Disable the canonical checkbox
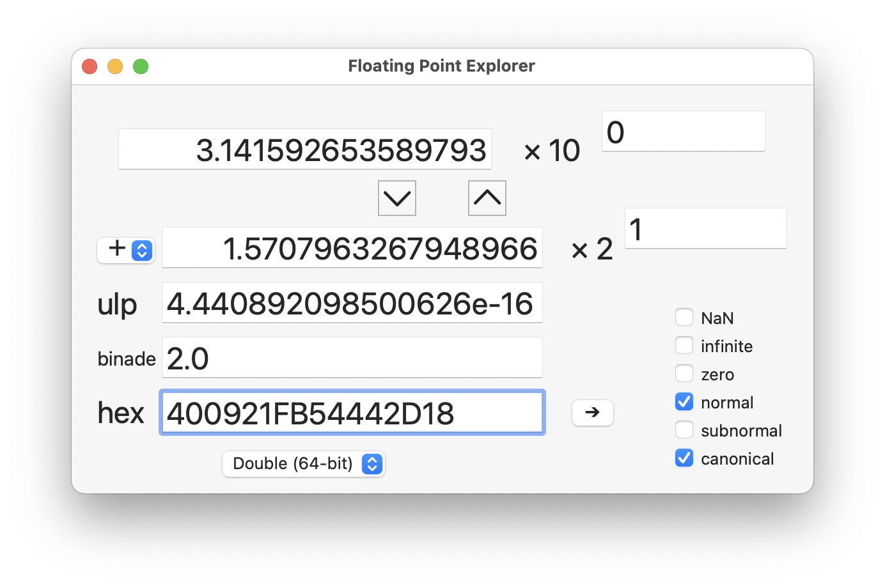The width and height of the screenshot is (885, 588). (x=684, y=458)
